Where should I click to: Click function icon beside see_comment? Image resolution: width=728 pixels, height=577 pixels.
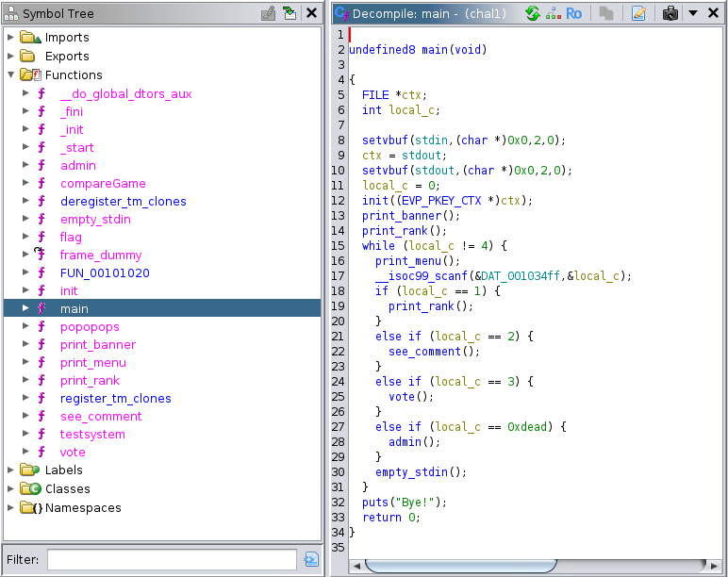pyautogui.click(x=41, y=416)
